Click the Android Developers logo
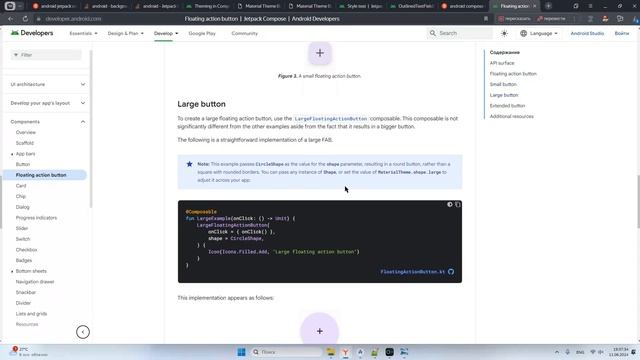Image resolution: width=640 pixels, height=360 pixels. pos(32,33)
